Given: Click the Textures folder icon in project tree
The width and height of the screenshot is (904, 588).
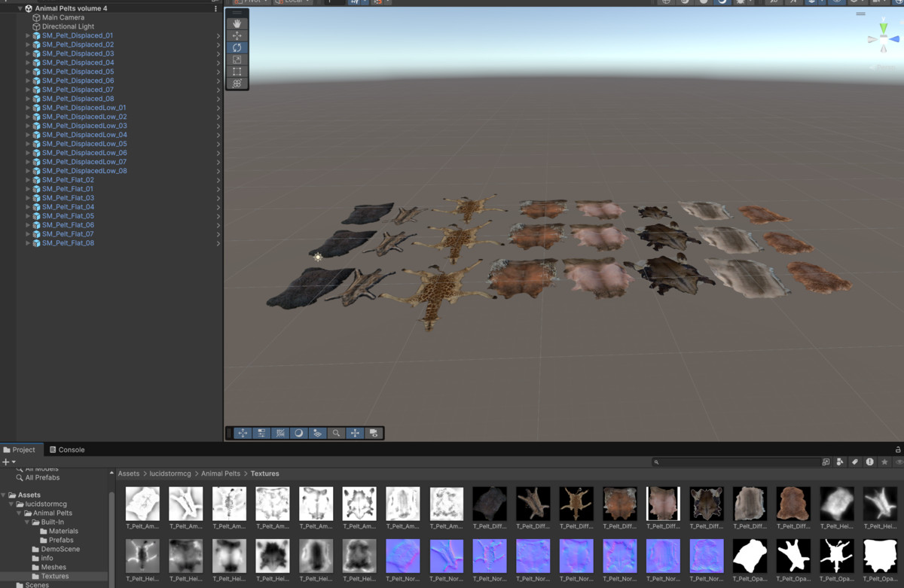Looking at the screenshot, I should pos(35,576).
